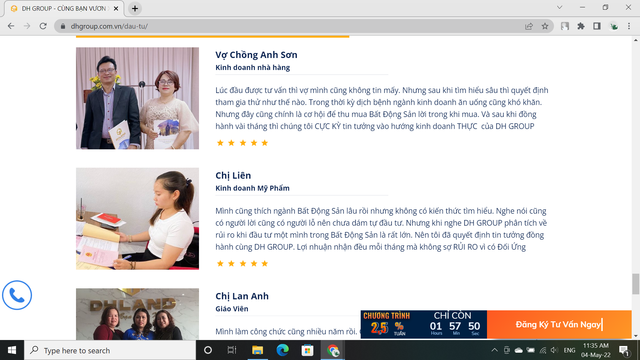Image resolution: width=640 pixels, height=360 pixels.
Task: Open photo of Vợ Chồng Anh Sơn
Action: (138, 98)
